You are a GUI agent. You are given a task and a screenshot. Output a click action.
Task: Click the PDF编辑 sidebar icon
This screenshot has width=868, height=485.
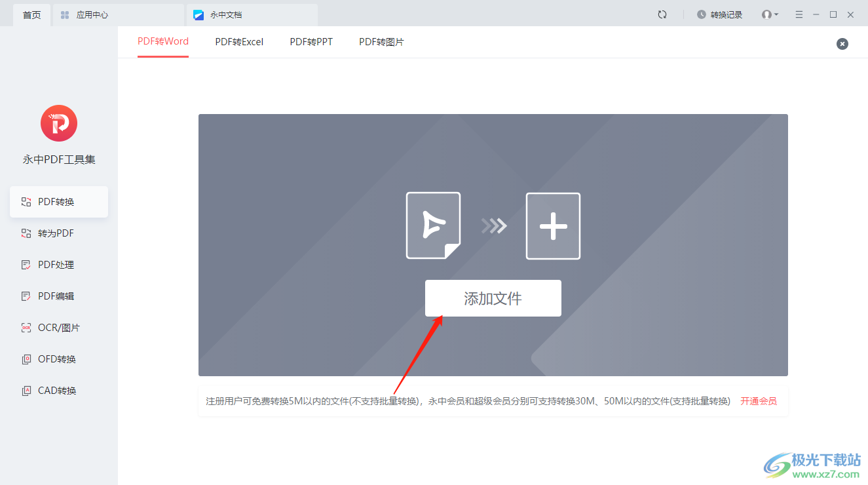tap(26, 296)
